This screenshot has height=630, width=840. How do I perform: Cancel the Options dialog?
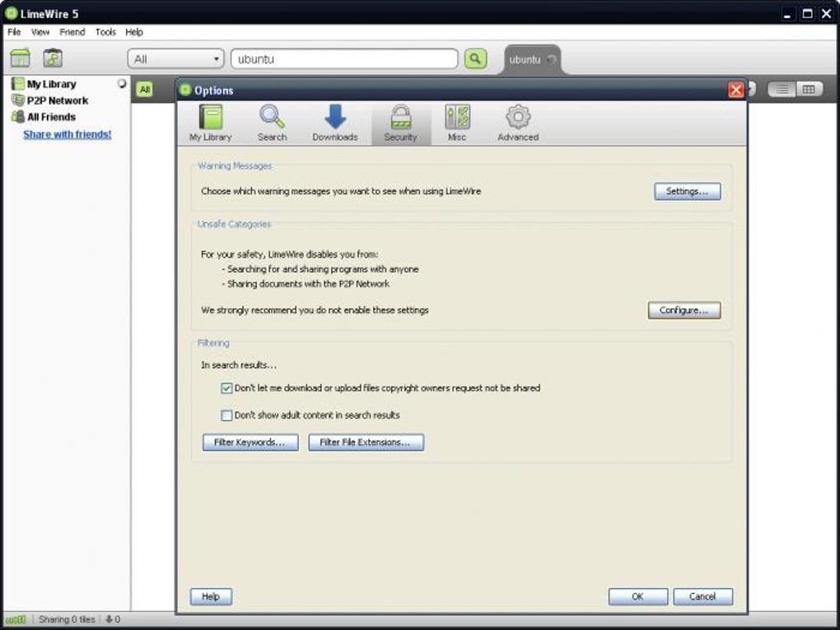702,597
